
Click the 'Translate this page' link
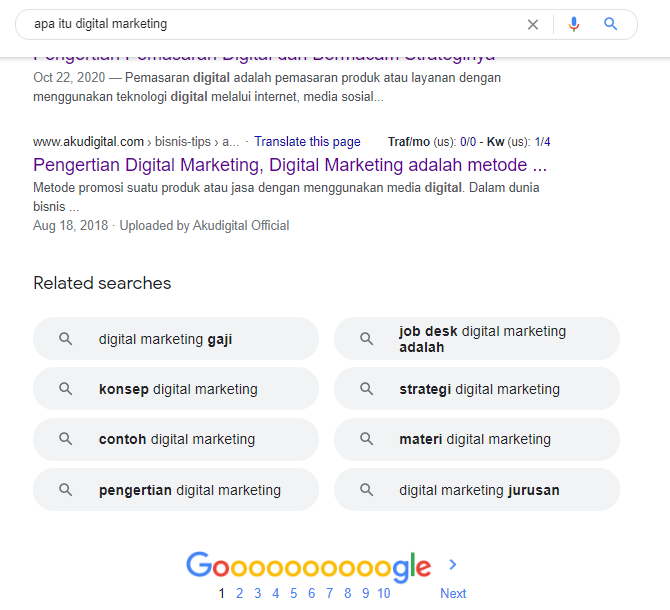[307, 142]
